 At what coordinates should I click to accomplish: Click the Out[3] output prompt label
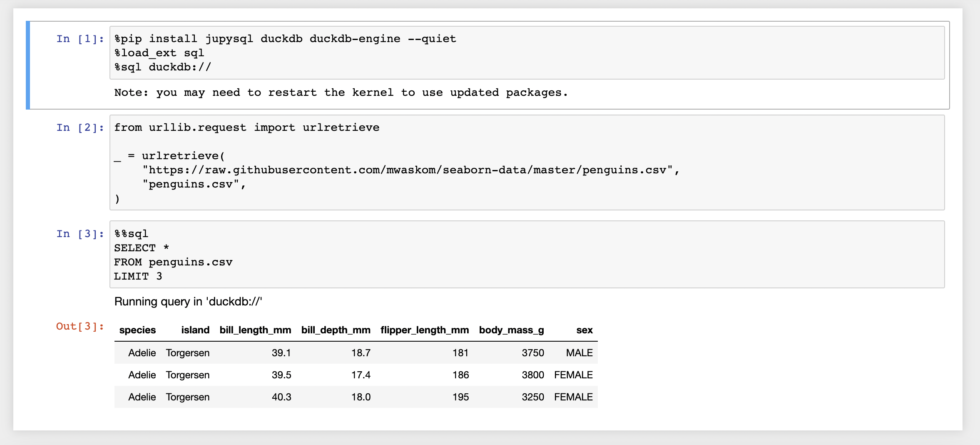coord(80,327)
